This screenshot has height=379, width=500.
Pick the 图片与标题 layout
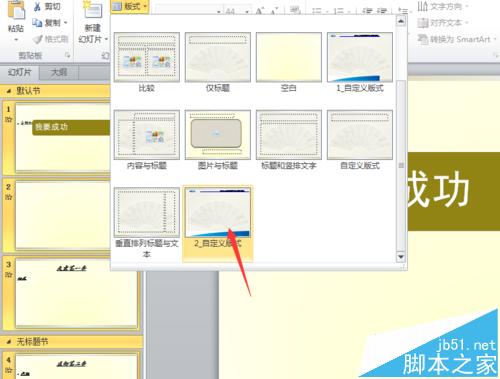218,140
